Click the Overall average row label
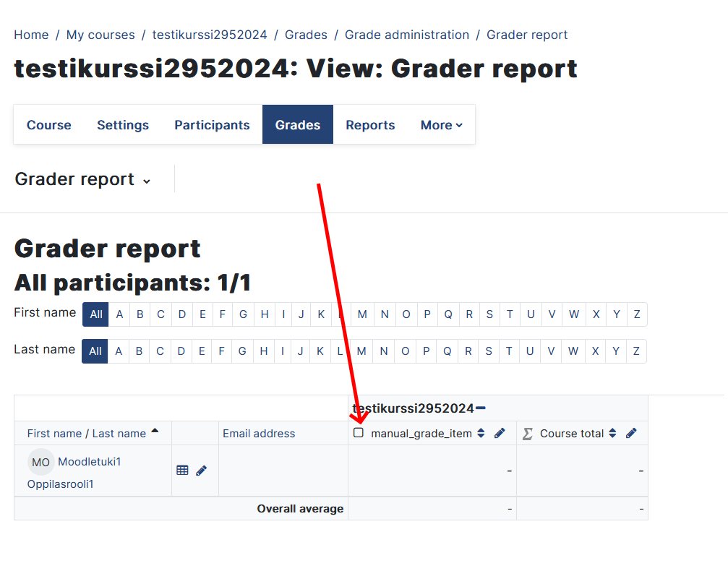This screenshot has width=728, height=571. (301, 509)
